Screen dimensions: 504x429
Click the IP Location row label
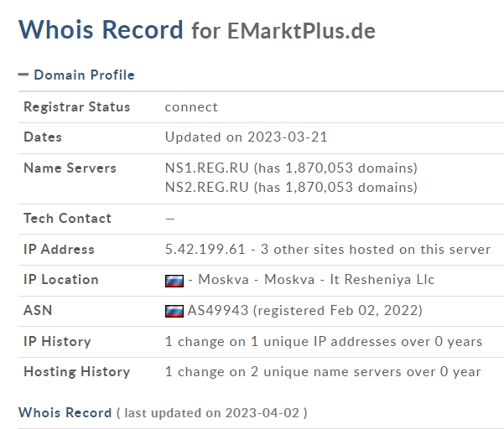point(61,280)
